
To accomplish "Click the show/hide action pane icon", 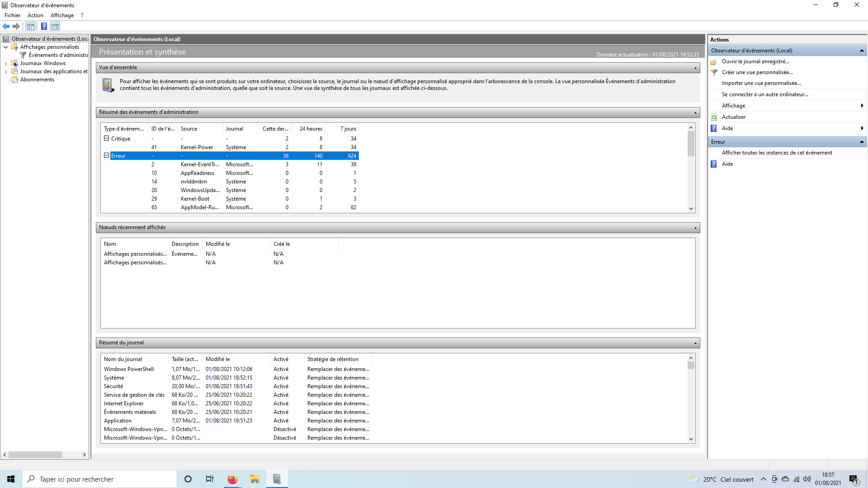I will [55, 26].
